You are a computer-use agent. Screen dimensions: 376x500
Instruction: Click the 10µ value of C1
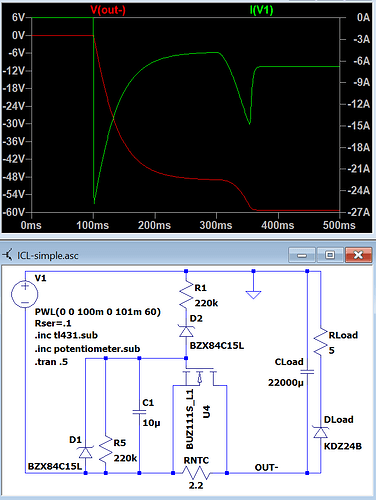pos(151,423)
